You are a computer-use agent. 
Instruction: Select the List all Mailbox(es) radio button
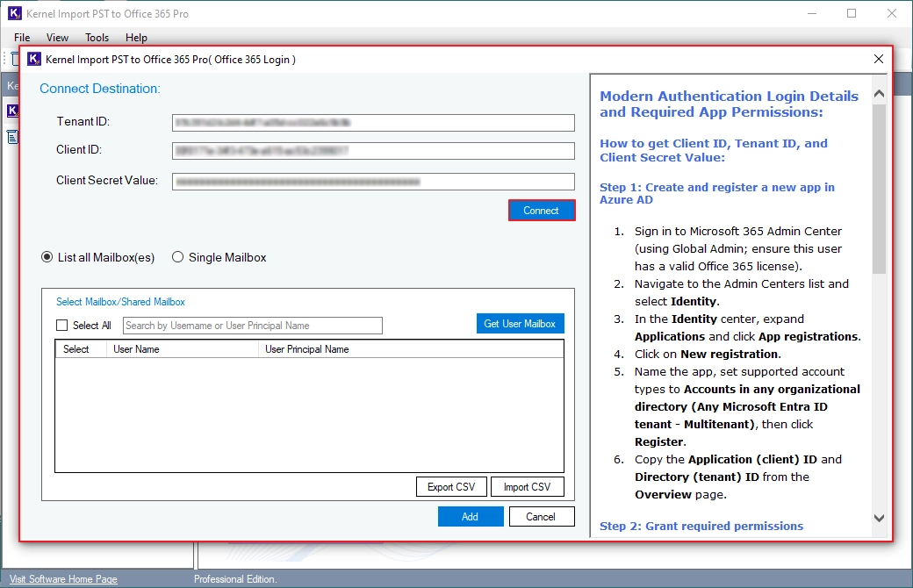point(47,257)
